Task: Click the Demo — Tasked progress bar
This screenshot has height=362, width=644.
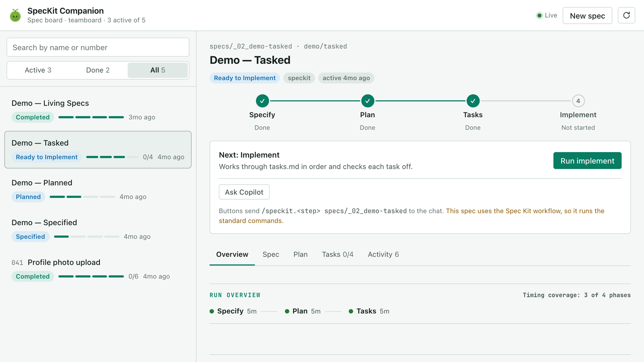Action: [112, 157]
